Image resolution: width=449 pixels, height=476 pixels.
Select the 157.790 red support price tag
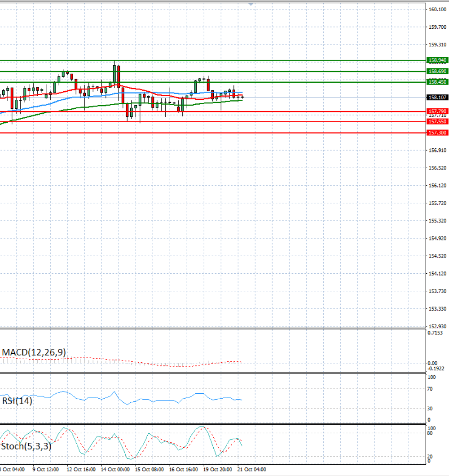437,111
